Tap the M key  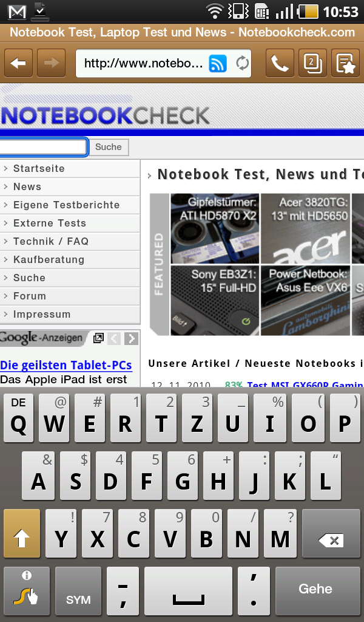[x=280, y=533]
